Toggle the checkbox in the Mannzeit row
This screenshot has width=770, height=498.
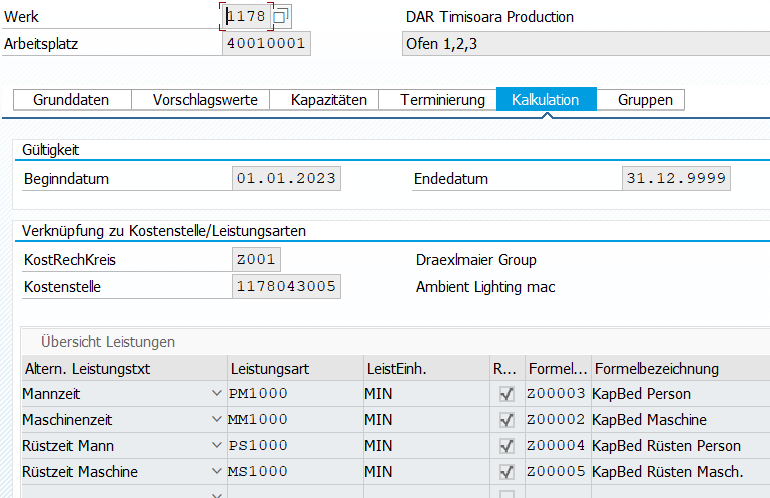507,394
